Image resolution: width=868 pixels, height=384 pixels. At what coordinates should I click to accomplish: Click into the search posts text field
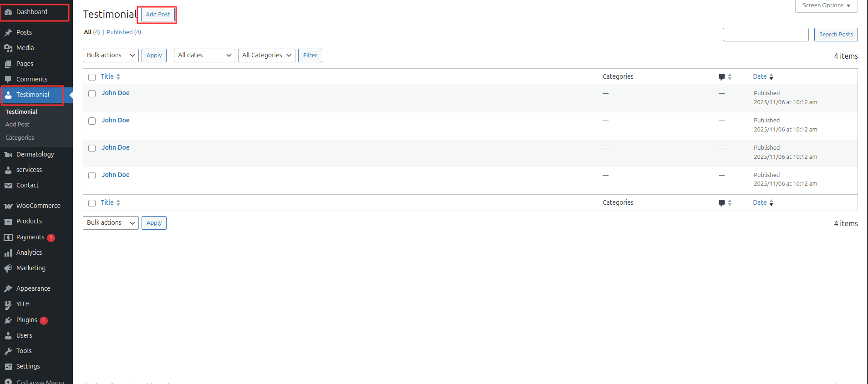pyautogui.click(x=765, y=35)
